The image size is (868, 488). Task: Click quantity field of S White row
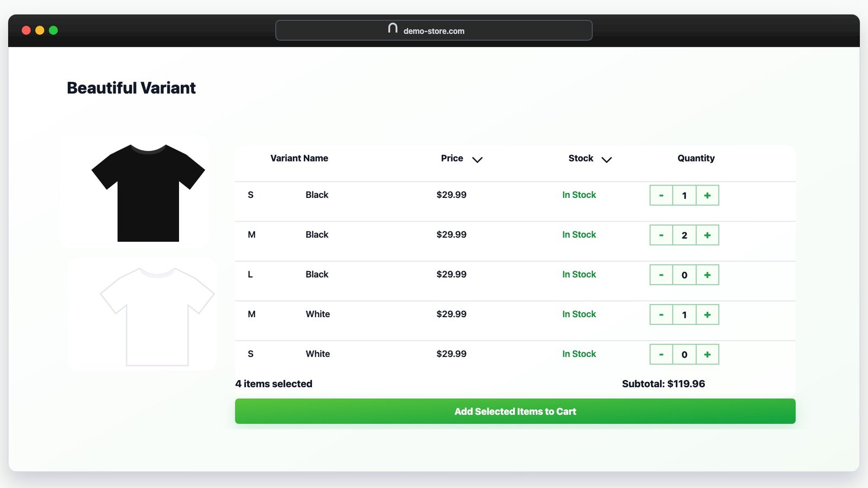tap(685, 354)
